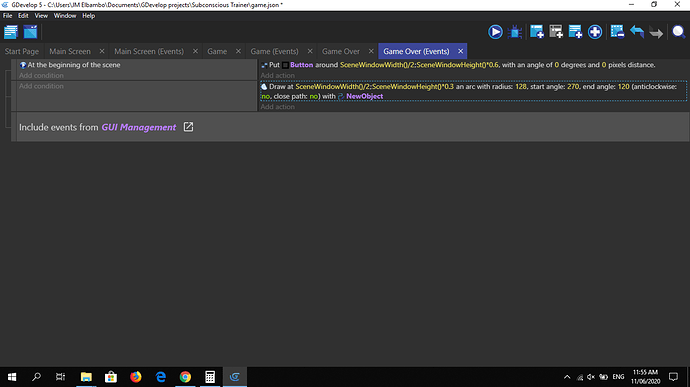Switch to Game (Events) tab
Viewport: 690px width, 387px height.
pyautogui.click(x=275, y=51)
